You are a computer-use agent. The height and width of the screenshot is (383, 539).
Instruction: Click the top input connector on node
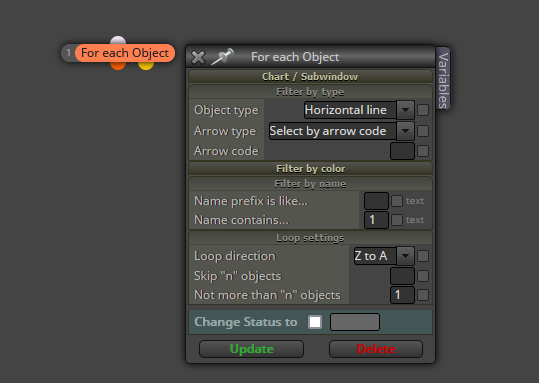coord(118,40)
